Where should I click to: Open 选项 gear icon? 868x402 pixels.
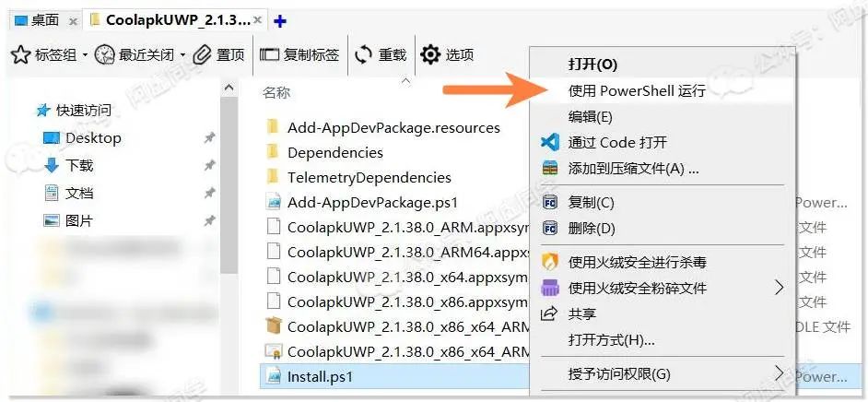pyautogui.click(x=430, y=54)
